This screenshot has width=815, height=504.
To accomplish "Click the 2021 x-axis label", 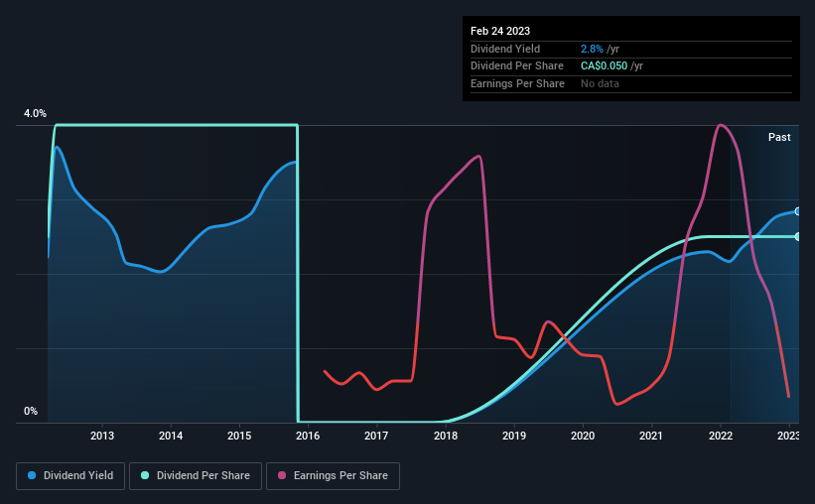I will coord(651,436).
